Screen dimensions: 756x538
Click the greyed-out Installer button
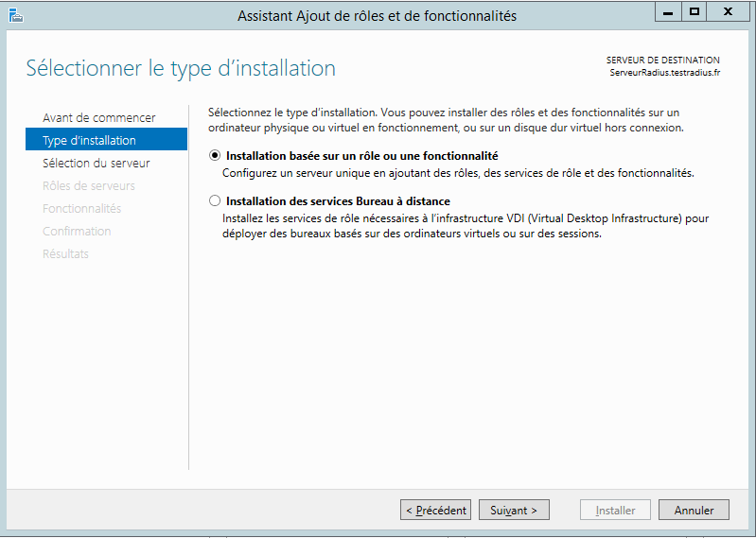point(615,510)
